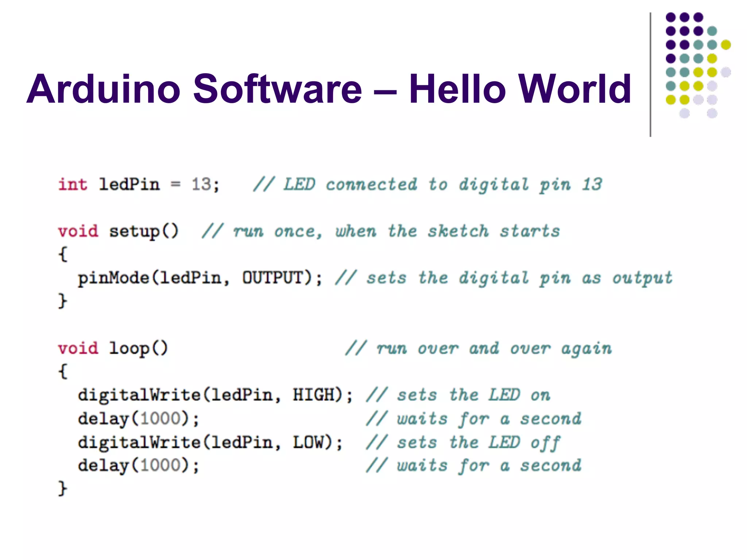
Task: Select the 'delay(1000);' line after digitalWrite HIGH
Action: coord(139,419)
